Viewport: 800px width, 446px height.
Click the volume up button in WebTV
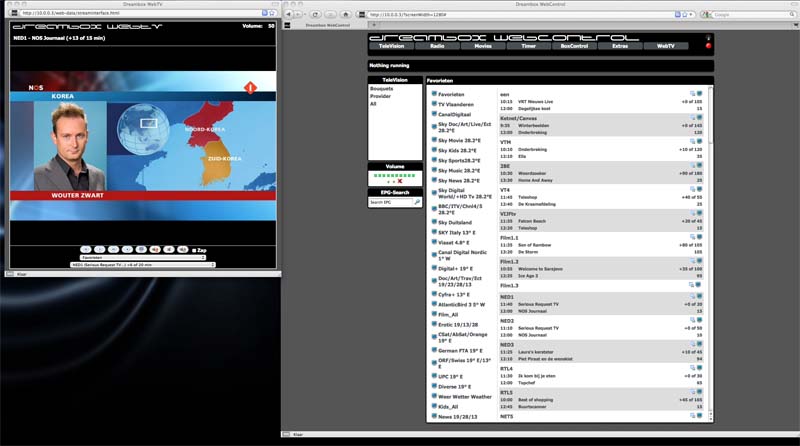pyautogui.click(x=183, y=250)
